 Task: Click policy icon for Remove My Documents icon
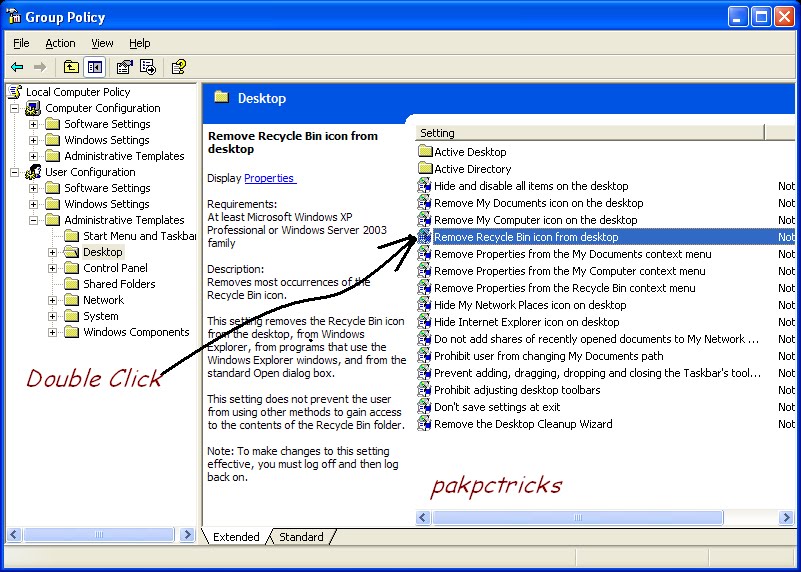pyautogui.click(x=425, y=202)
